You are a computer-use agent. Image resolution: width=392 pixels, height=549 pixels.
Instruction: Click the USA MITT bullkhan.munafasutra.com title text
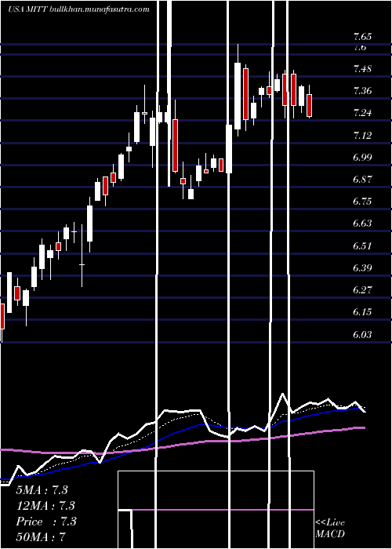[79, 9]
